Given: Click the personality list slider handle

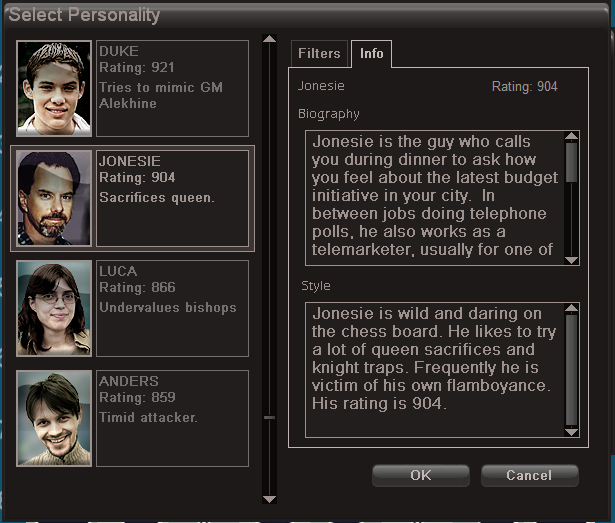Looking at the screenshot, I should click(269, 417).
